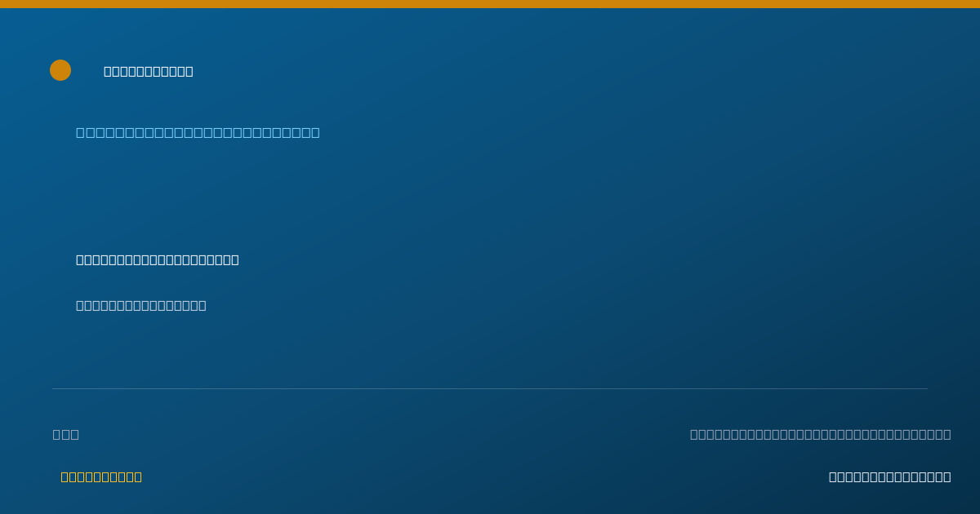Click the light blue subtitle text line
This screenshot has height=514, width=980.
[x=198, y=132]
